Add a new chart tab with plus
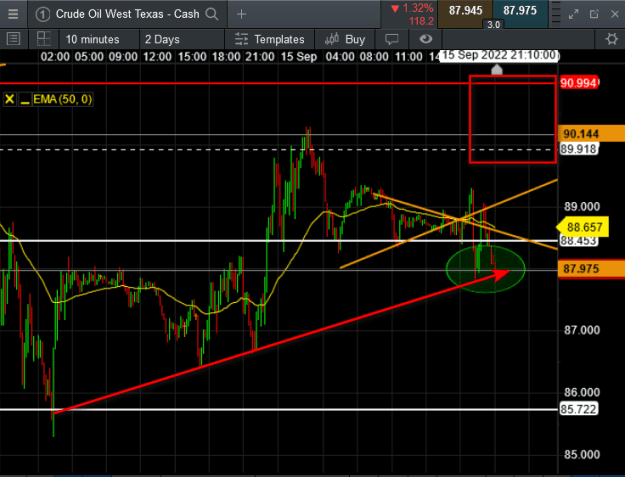This screenshot has height=477, width=625. coord(241,14)
